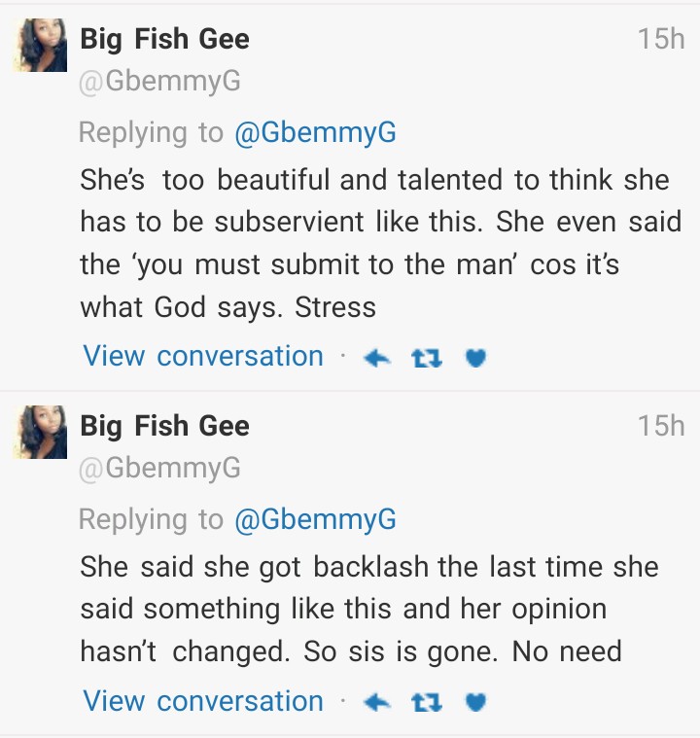Click @GbemmyG mention above 'She said she got'
The image size is (700, 738).
pos(315,519)
